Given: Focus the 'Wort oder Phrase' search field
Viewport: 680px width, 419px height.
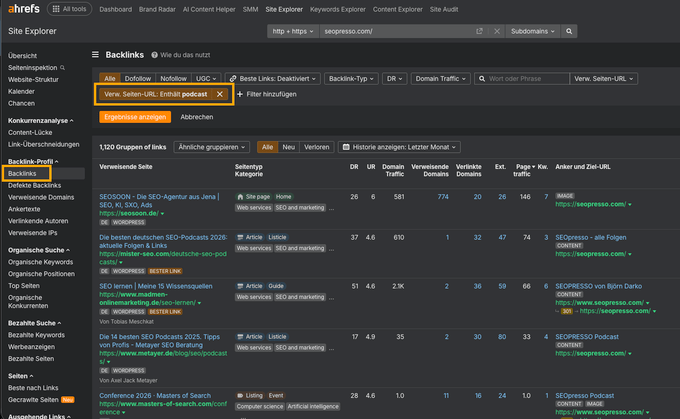Looking at the screenshot, I should 521,79.
